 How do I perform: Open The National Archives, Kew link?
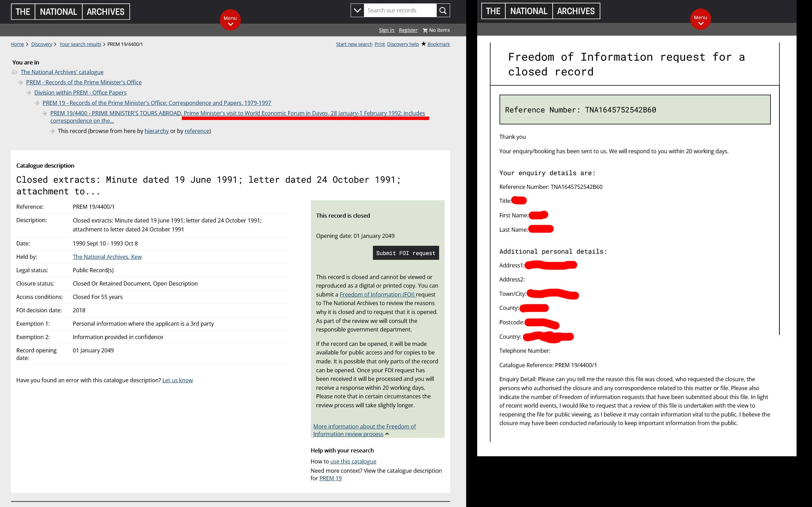[x=107, y=257]
